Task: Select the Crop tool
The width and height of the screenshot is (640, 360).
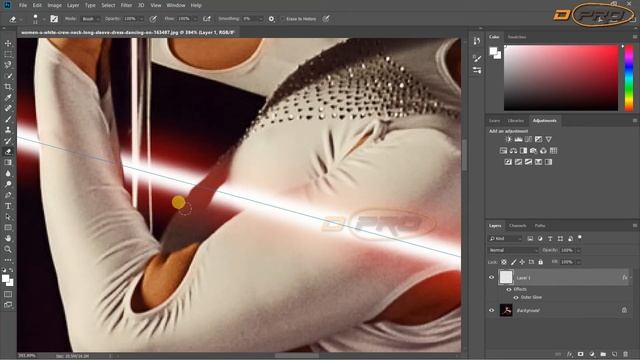Action: pos(8,87)
